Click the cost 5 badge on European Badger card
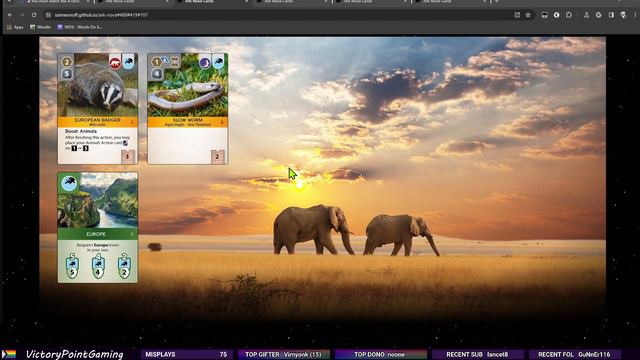Viewport: 640px width, 360px height. 67,73
